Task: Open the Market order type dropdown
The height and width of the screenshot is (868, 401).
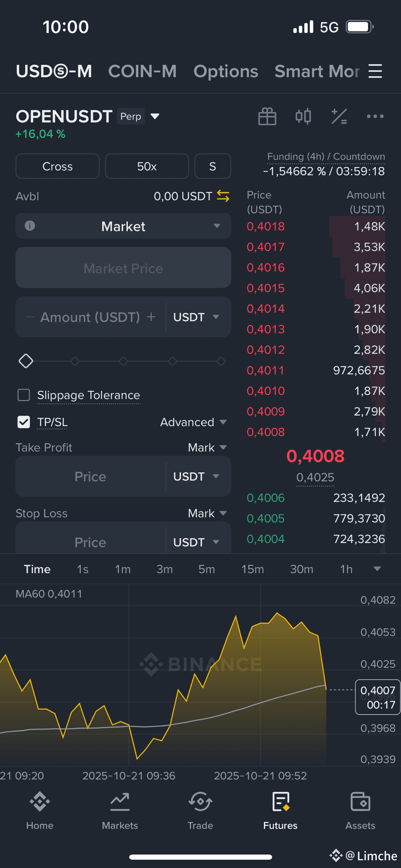Action: 123,226
